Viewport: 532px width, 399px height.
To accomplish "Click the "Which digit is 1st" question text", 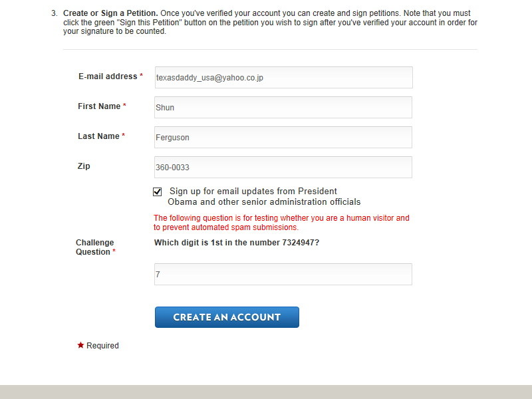I will (236, 243).
